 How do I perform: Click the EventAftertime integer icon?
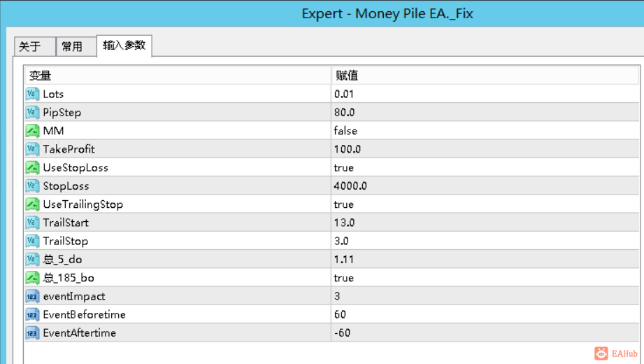[x=32, y=332]
